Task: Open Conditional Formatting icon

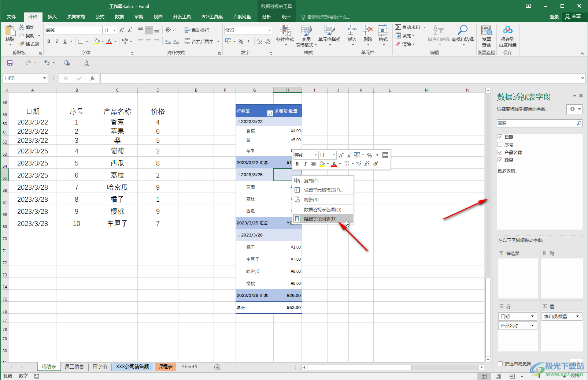Action: click(x=285, y=30)
